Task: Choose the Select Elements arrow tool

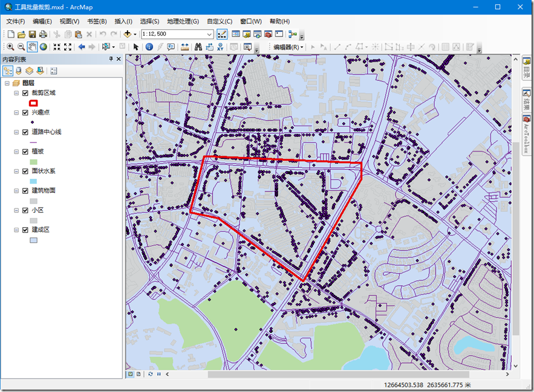Action: click(x=136, y=47)
